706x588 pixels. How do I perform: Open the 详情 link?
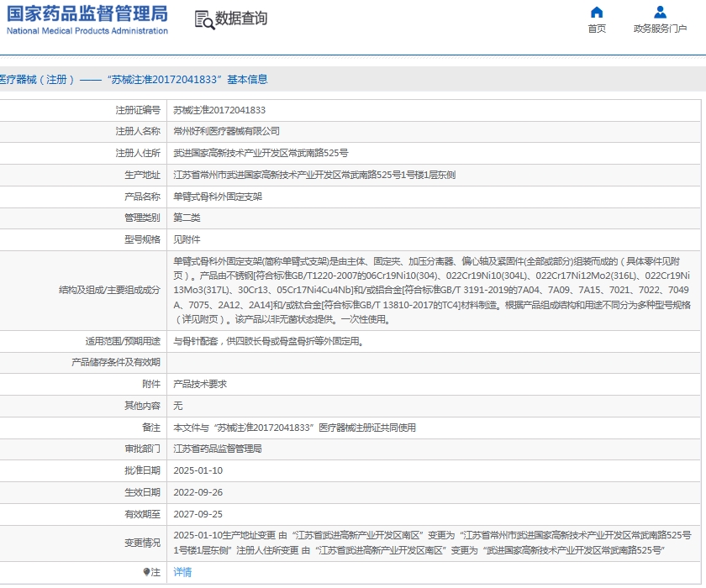(x=182, y=572)
